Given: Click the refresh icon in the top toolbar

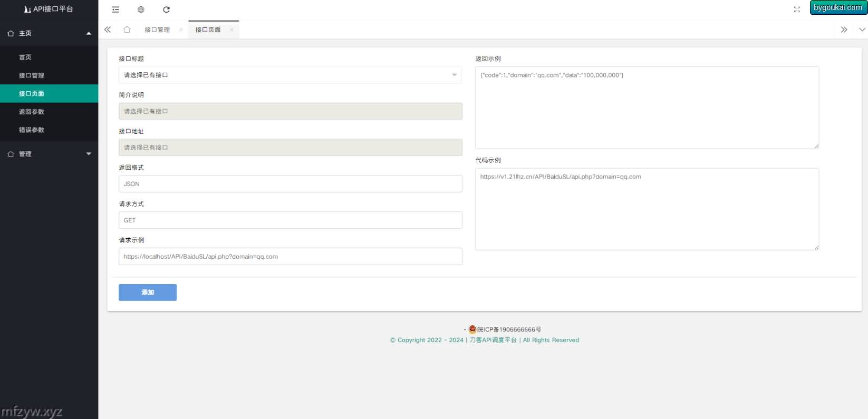Looking at the screenshot, I should coord(166,9).
